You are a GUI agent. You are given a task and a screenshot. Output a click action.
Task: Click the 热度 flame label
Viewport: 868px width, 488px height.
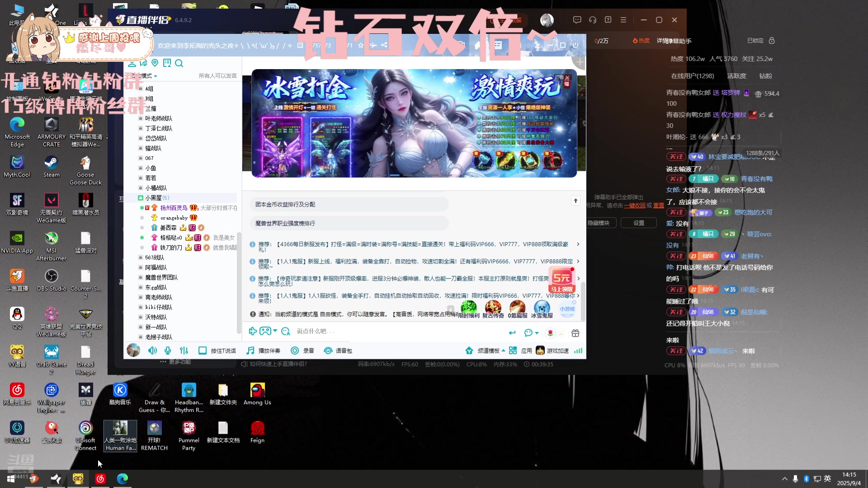pyautogui.click(x=642, y=41)
